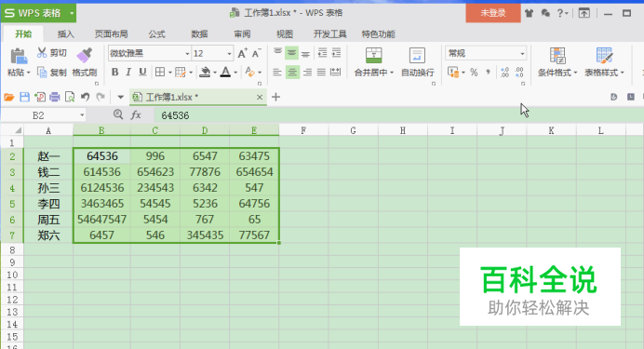Click distributed alignment icon
This screenshot has width=644, height=349.
tap(336, 73)
